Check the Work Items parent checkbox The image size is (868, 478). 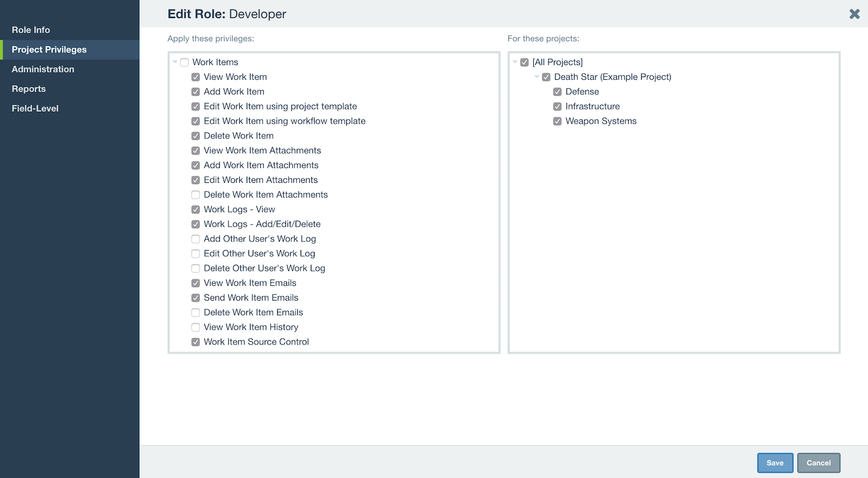184,62
